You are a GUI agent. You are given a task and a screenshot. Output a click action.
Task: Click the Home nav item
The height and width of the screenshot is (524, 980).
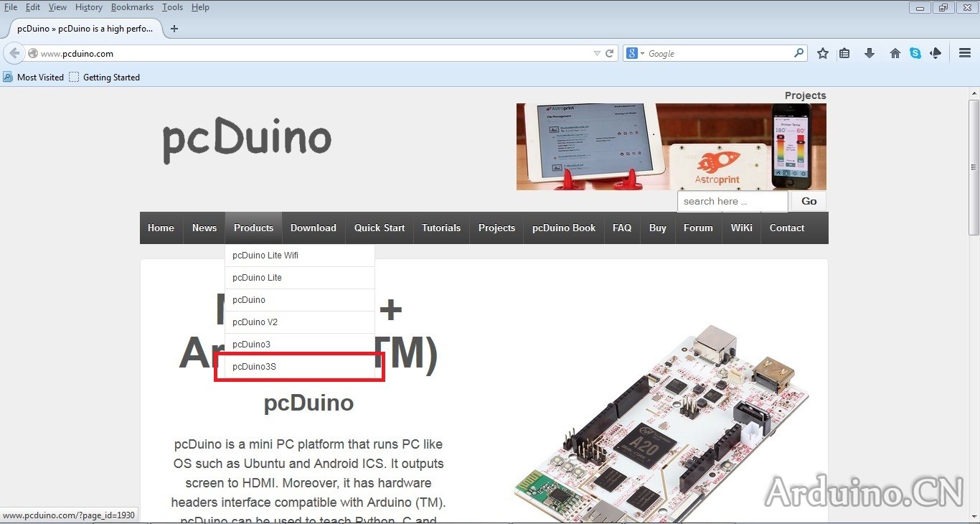[x=161, y=228]
